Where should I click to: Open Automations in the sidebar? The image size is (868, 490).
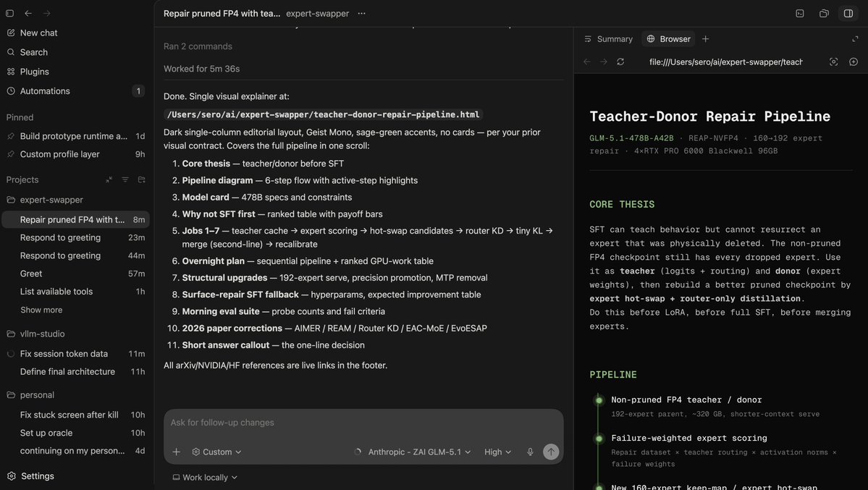(x=75, y=90)
